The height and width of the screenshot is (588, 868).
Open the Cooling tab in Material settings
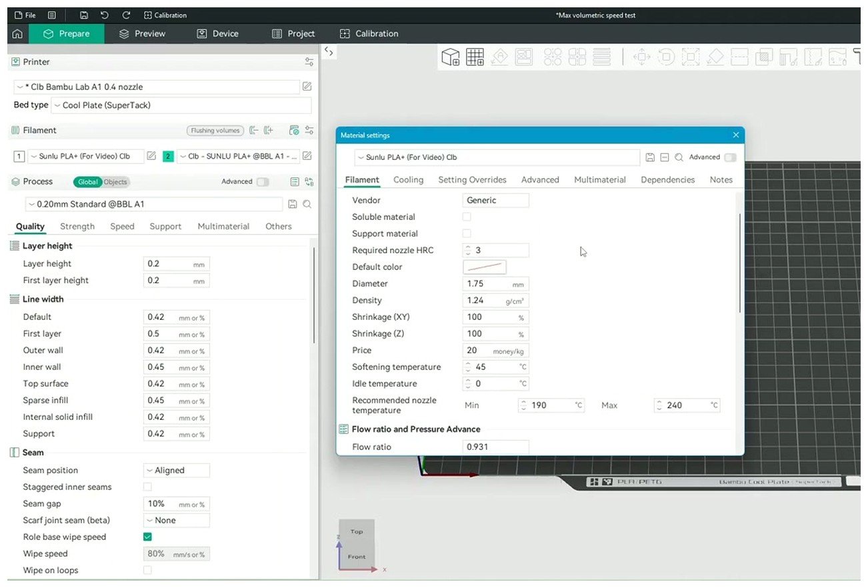(x=408, y=180)
